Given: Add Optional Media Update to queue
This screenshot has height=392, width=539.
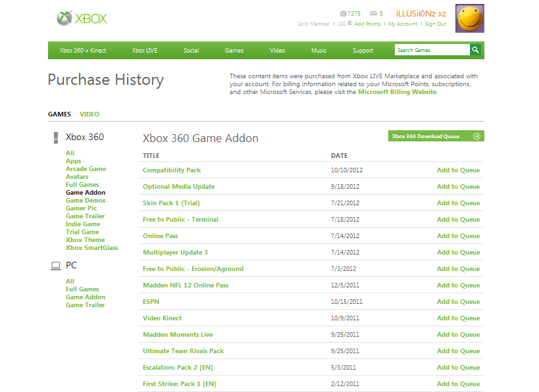Looking at the screenshot, I should tap(458, 187).
